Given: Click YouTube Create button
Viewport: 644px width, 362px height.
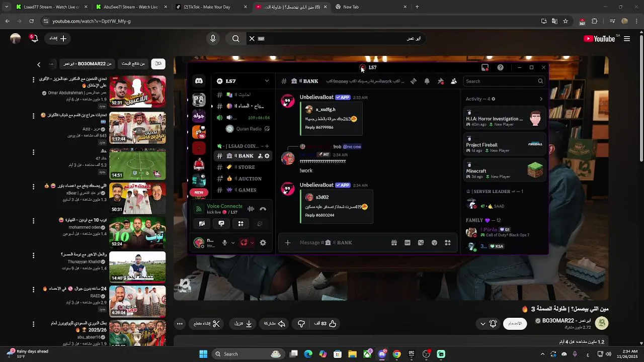Looking at the screenshot, I should point(58,39).
